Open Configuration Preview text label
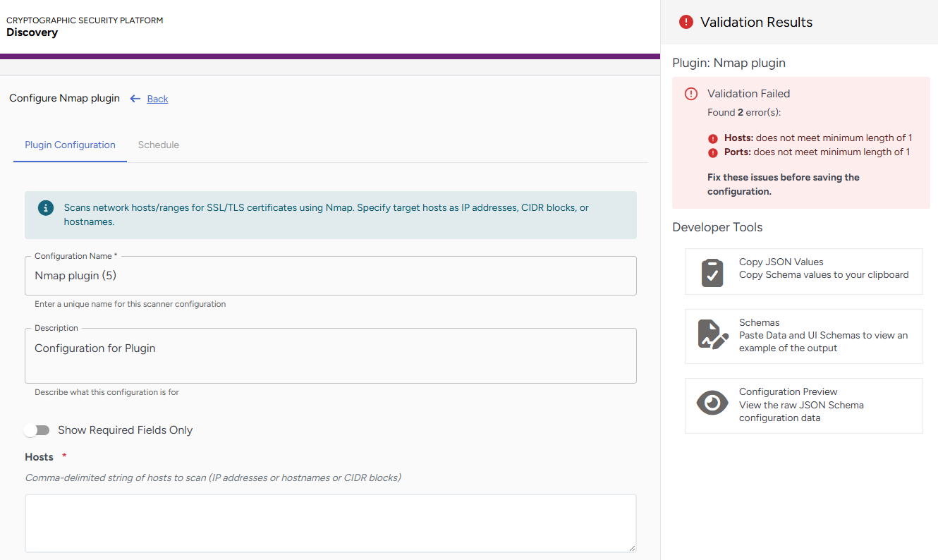Image resolution: width=938 pixels, height=560 pixels. click(x=788, y=391)
